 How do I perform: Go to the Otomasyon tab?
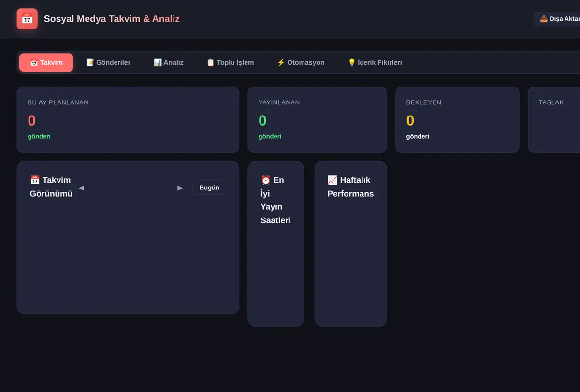tap(301, 62)
